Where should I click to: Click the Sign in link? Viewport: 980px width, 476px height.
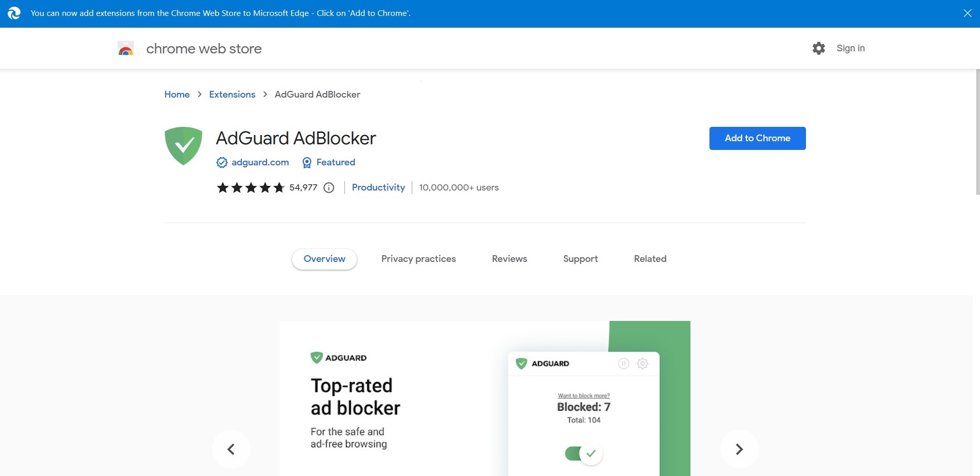point(850,48)
